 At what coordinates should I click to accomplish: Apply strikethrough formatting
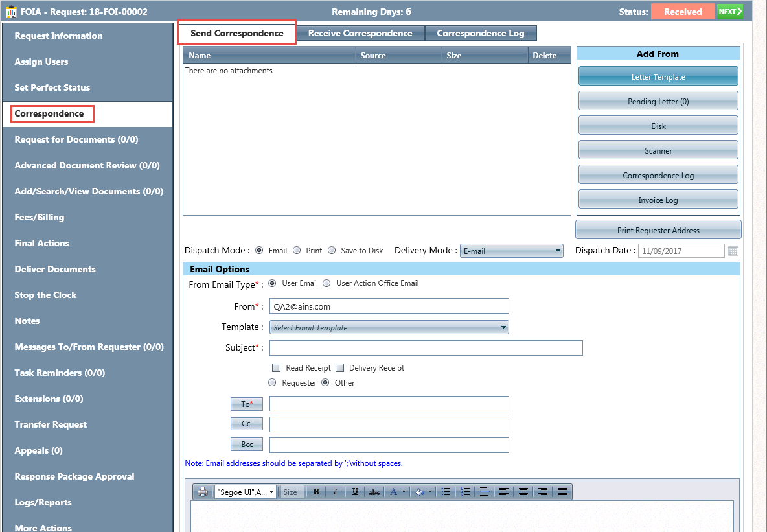point(374,492)
